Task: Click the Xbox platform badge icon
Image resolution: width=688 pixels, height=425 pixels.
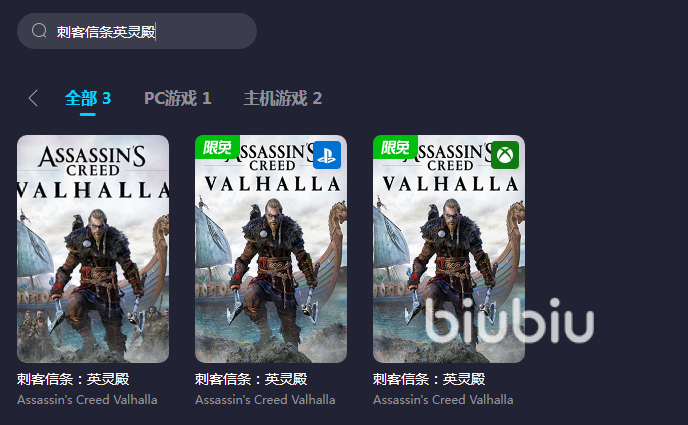Action: coord(505,155)
